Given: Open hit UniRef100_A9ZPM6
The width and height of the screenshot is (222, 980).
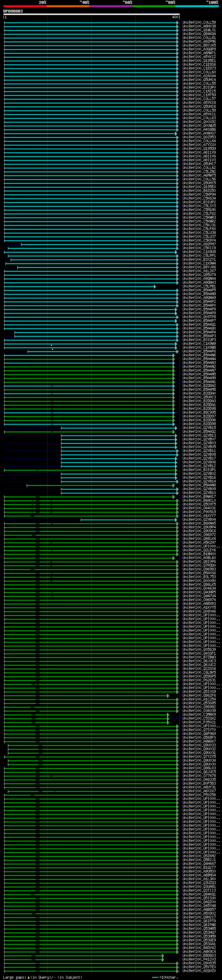Looking at the screenshot, I should (199, 41).
